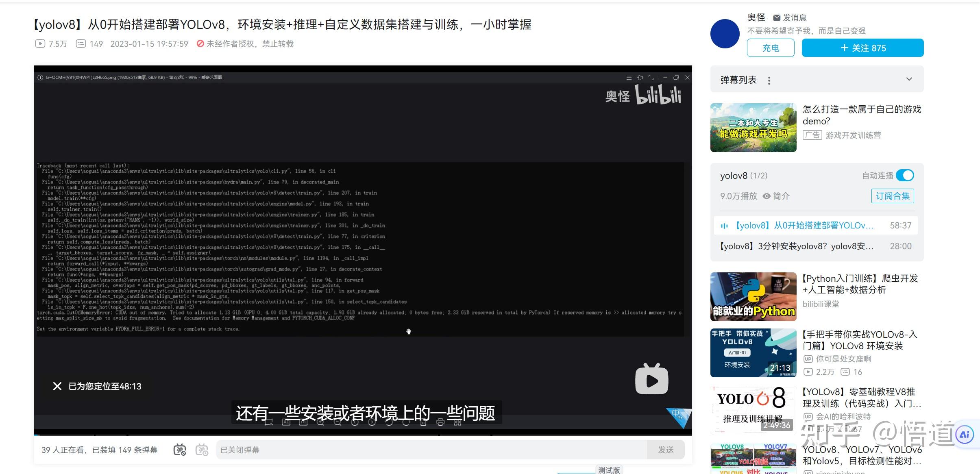Click the video progress bar under the player

363,435
